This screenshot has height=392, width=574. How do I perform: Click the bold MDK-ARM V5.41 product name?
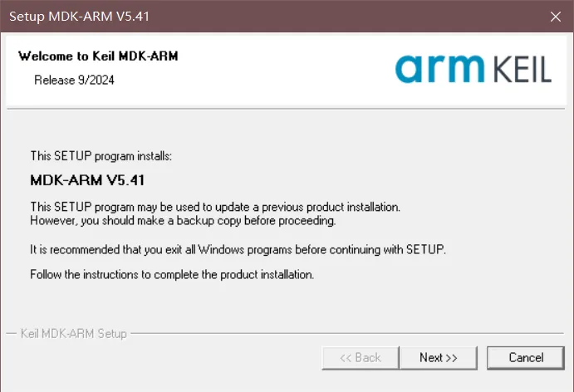(89, 179)
